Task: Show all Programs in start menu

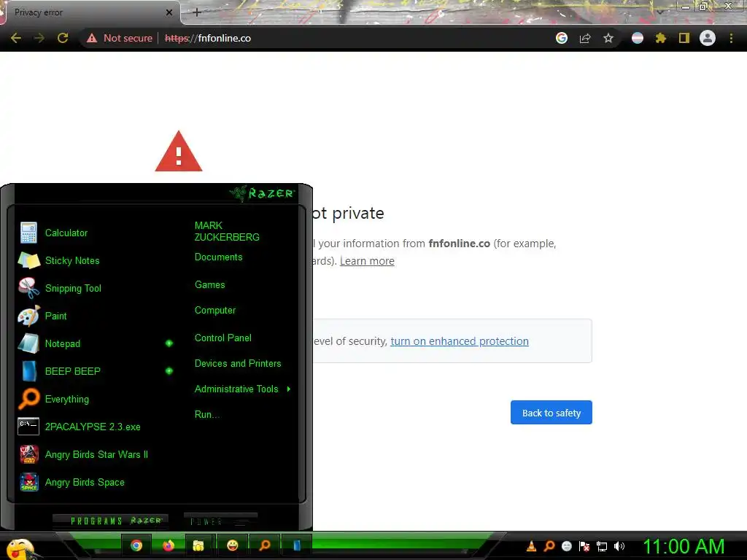Action: pyautogui.click(x=111, y=521)
